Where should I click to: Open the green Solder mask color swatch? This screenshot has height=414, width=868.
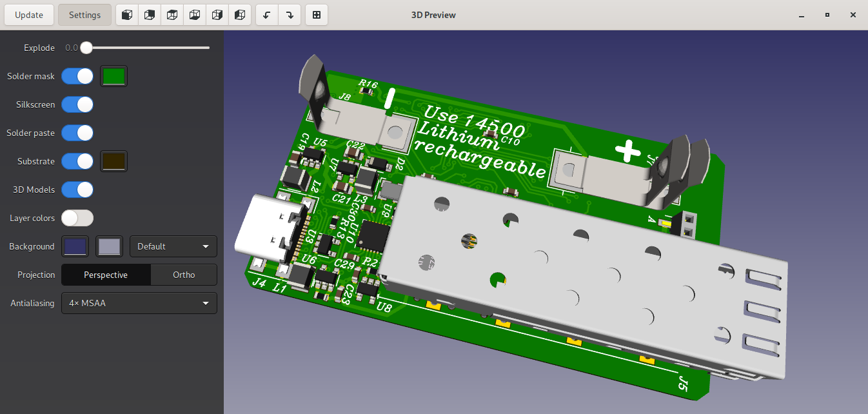click(114, 76)
